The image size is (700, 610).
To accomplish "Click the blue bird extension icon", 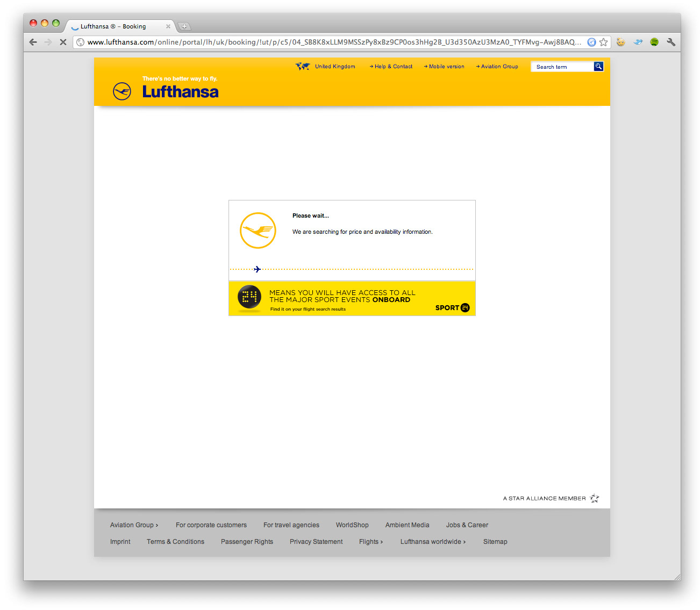I will pos(638,42).
